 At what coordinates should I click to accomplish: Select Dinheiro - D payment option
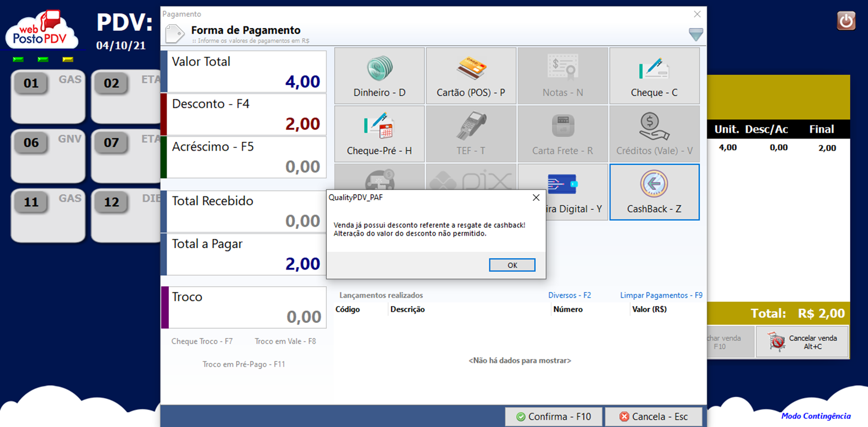click(x=379, y=76)
